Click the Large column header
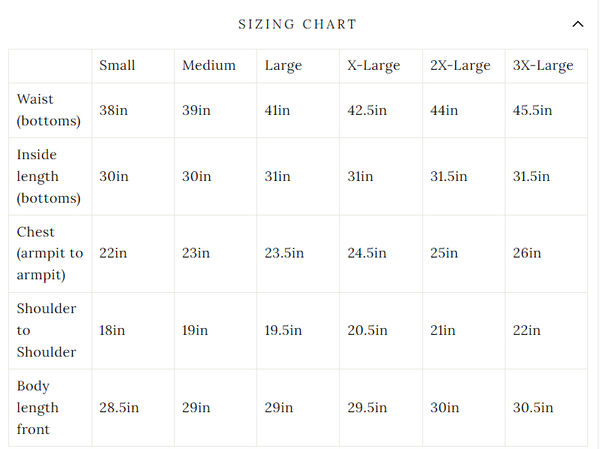The width and height of the screenshot is (600, 449). pyautogui.click(x=283, y=66)
